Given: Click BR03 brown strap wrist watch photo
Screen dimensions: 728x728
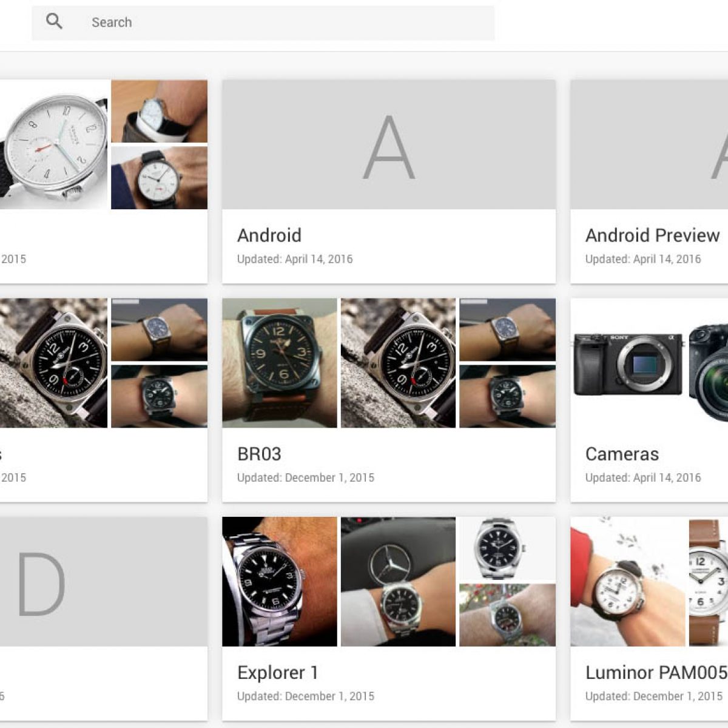Looking at the screenshot, I should click(279, 363).
